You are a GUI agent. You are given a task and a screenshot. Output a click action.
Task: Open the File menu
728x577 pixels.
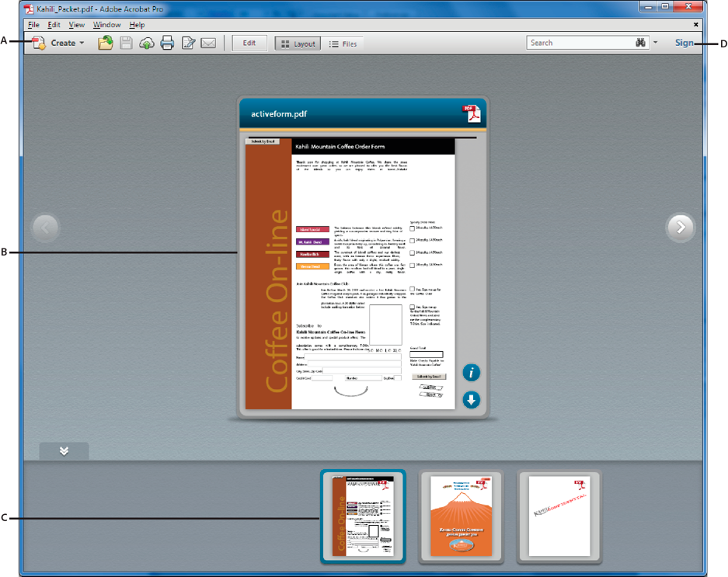33,25
